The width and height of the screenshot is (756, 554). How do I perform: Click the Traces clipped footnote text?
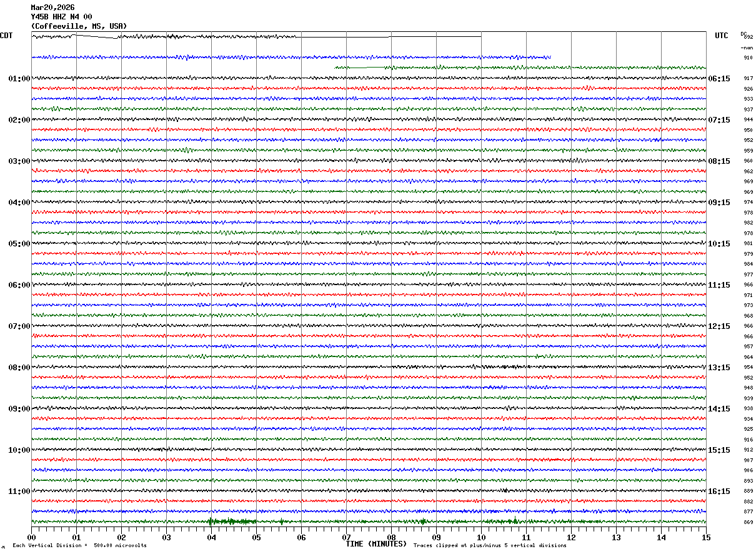pos(490,545)
